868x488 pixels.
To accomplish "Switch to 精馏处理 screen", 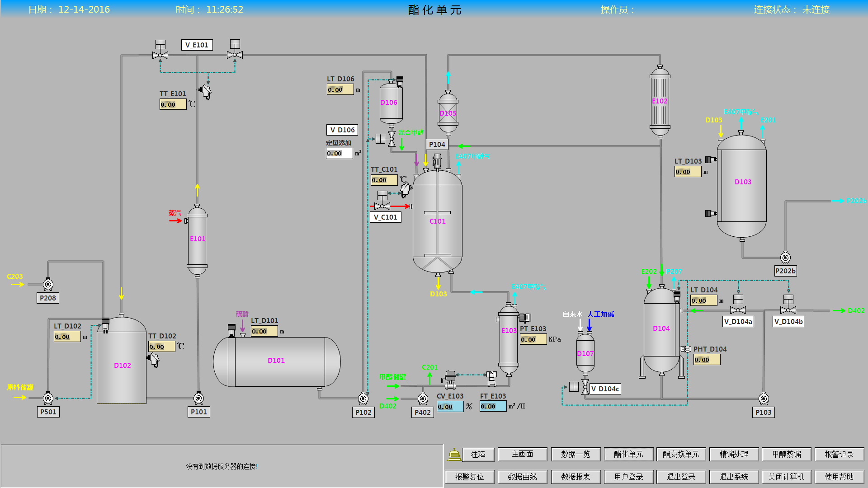I will (x=734, y=454).
